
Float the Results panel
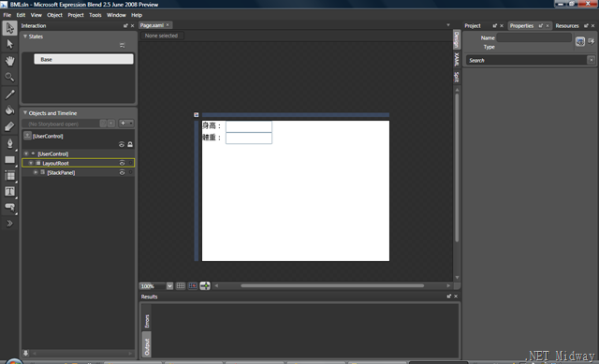[x=449, y=296]
